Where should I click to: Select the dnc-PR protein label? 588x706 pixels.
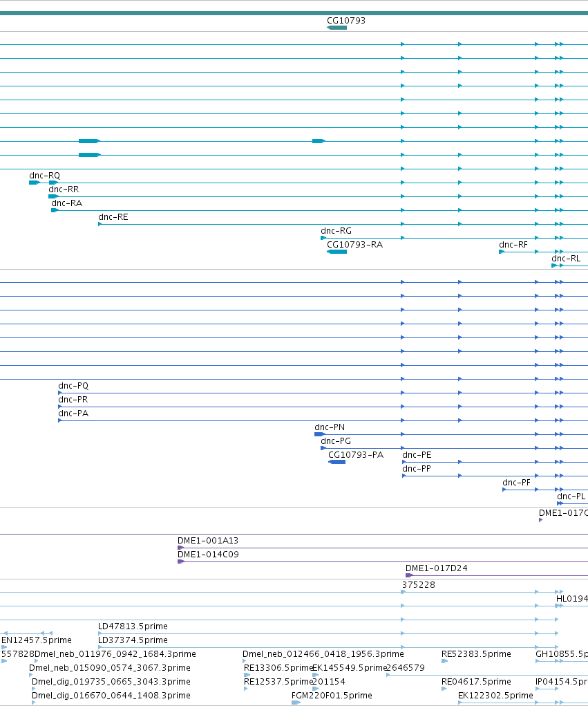73,400
